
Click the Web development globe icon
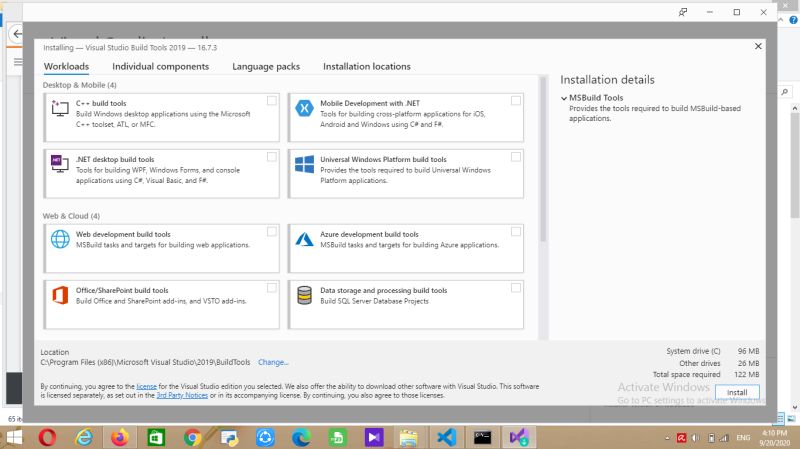(60, 239)
